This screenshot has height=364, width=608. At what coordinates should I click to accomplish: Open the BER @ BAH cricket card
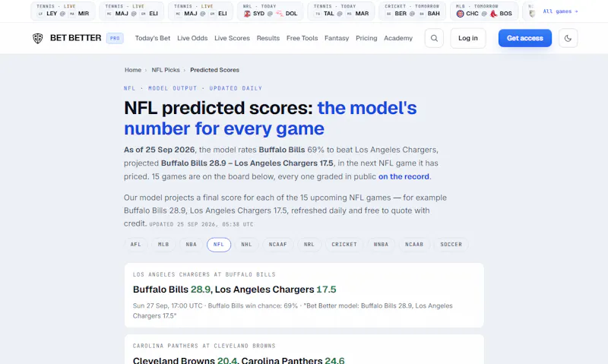click(412, 11)
